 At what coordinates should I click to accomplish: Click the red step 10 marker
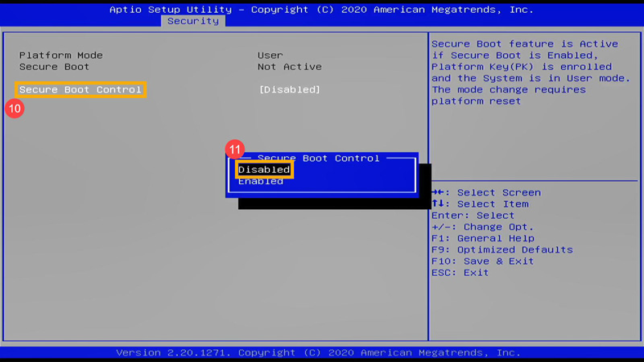[x=14, y=109]
